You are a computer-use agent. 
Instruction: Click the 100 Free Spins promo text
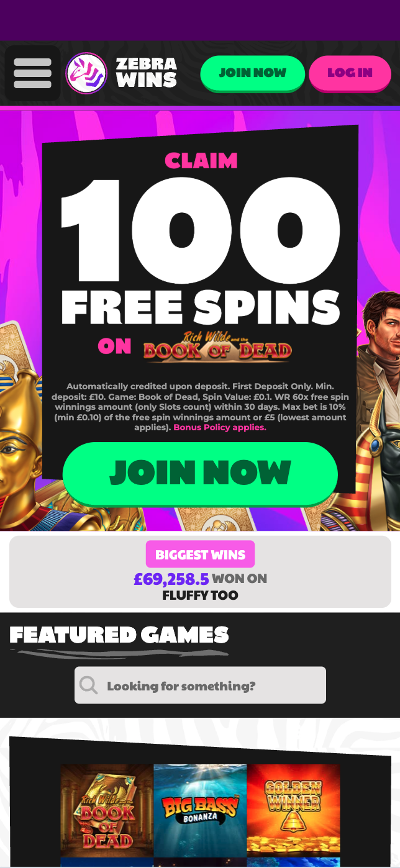click(x=200, y=251)
